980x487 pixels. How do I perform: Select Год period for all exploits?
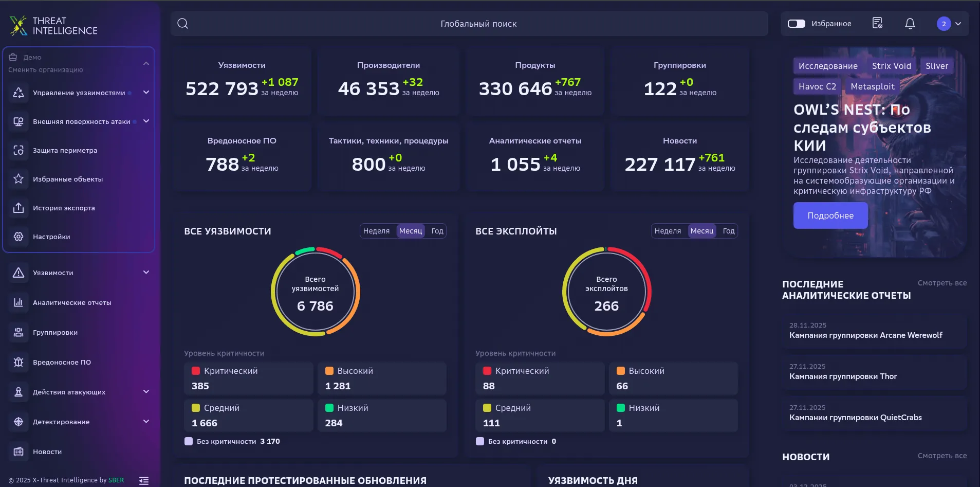pos(728,231)
